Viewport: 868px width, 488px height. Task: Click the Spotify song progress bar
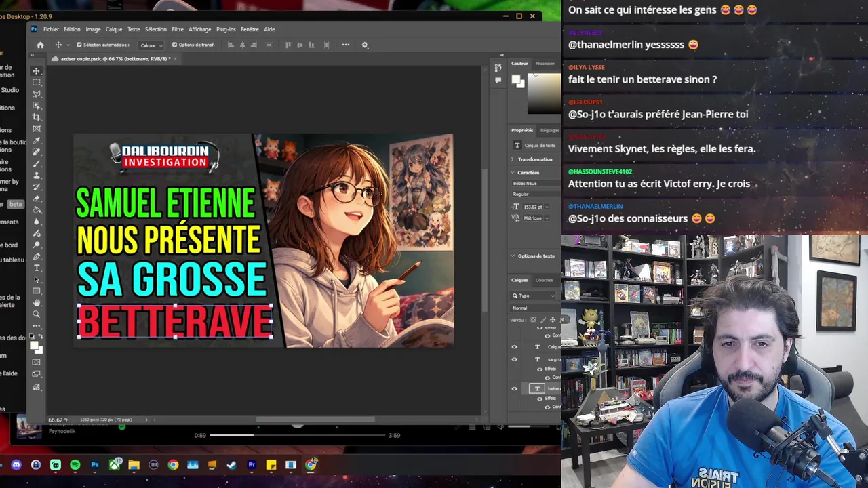tap(298, 435)
